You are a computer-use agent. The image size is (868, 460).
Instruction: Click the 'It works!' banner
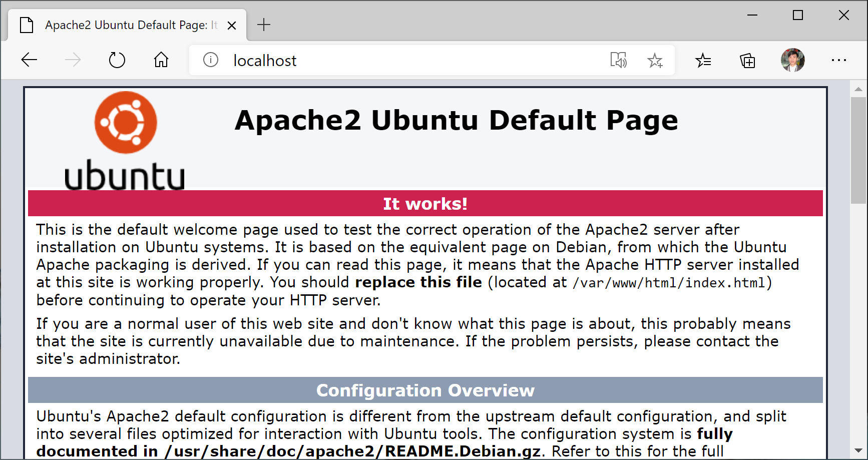425,203
